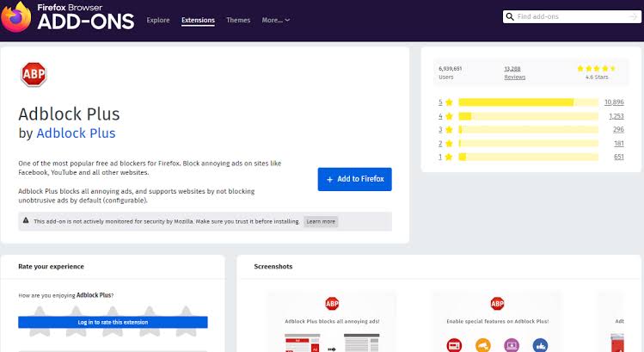Viewport: 644px width, 352px height.
Task: Open the 13,288 Reviews link
Action: 514,73
